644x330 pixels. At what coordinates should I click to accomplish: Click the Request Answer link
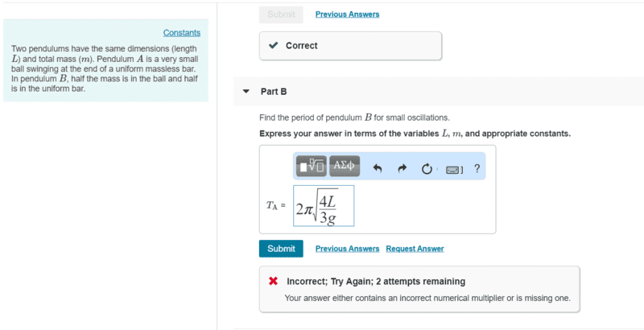pyautogui.click(x=415, y=249)
